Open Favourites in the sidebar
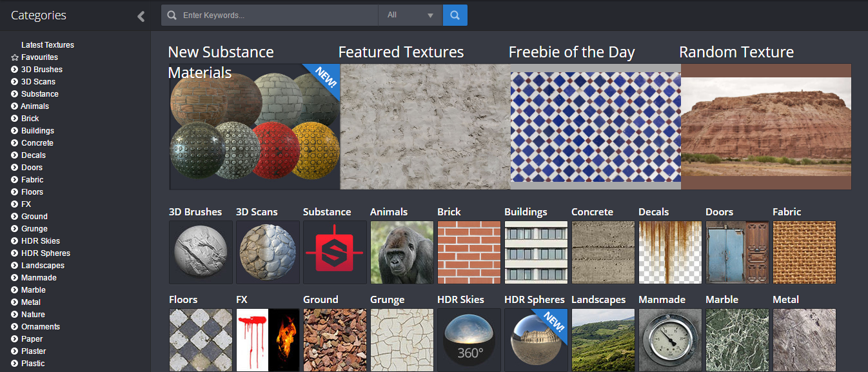The image size is (868, 372). pyautogui.click(x=39, y=57)
